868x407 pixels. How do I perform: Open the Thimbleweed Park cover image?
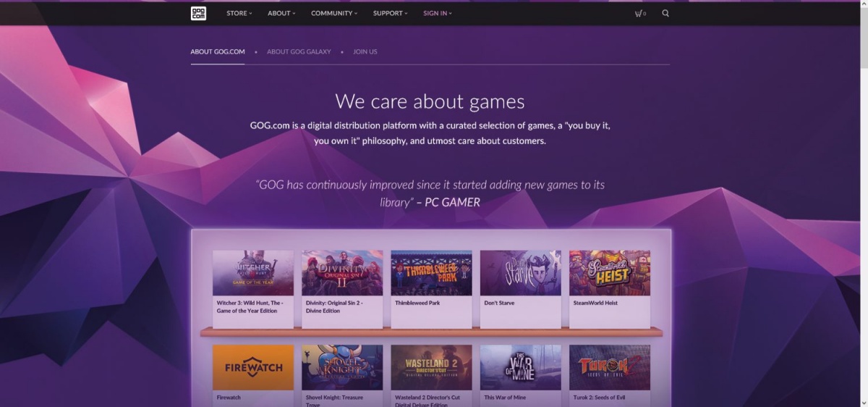coord(431,273)
